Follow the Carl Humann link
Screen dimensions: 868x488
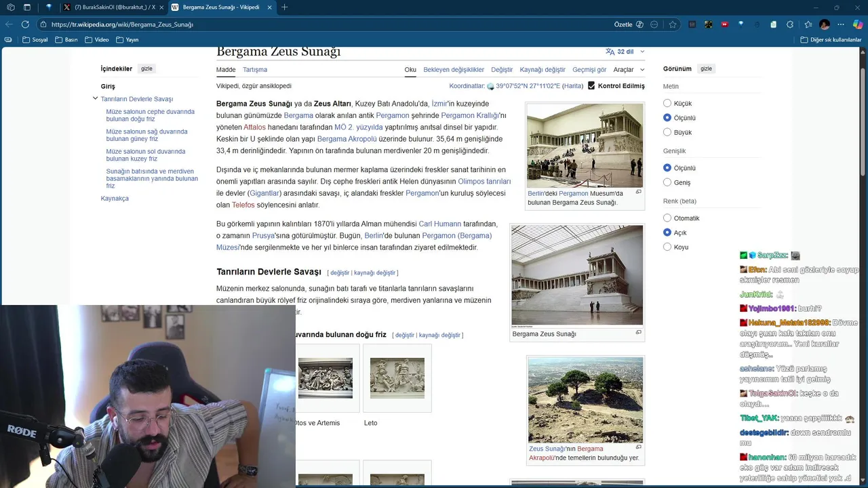tap(439, 224)
